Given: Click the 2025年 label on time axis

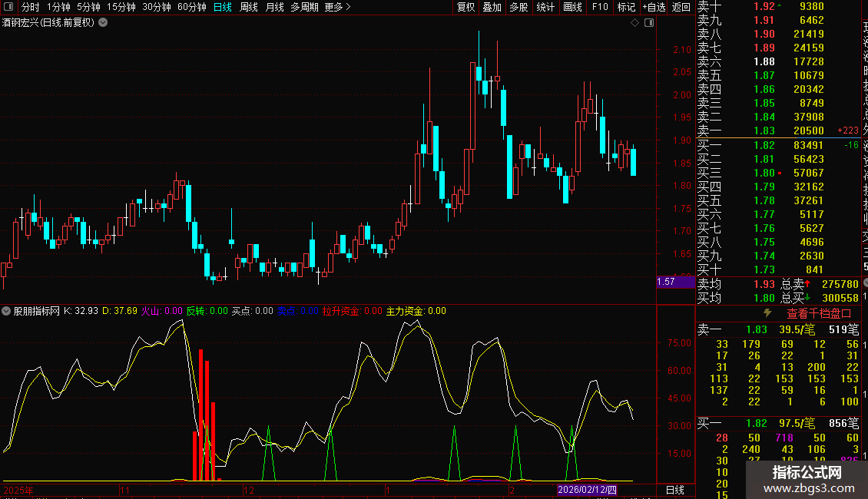Looking at the screenshot, I should [x=18, y=490].
